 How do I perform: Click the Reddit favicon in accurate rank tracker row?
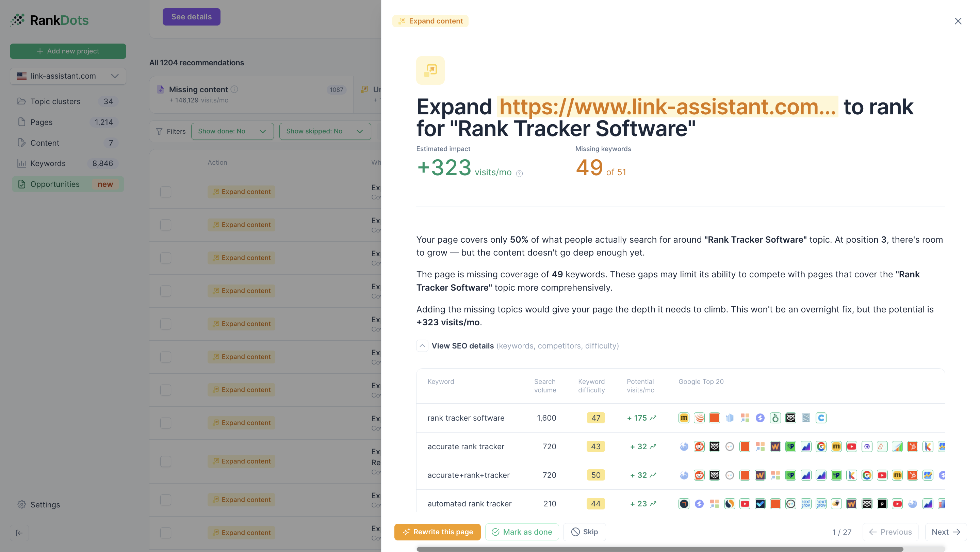click(699, 447)
